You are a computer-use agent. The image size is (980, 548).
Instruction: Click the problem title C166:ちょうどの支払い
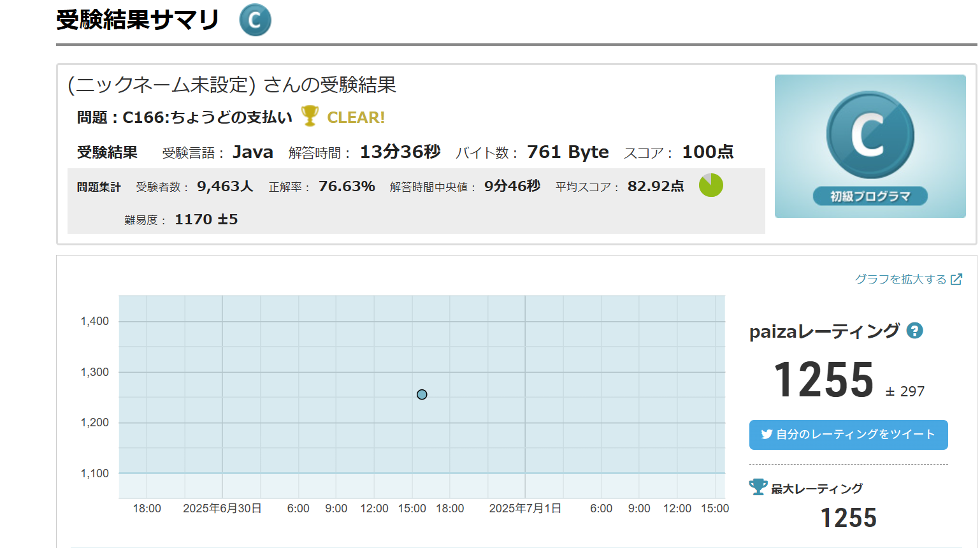point(207,117)
